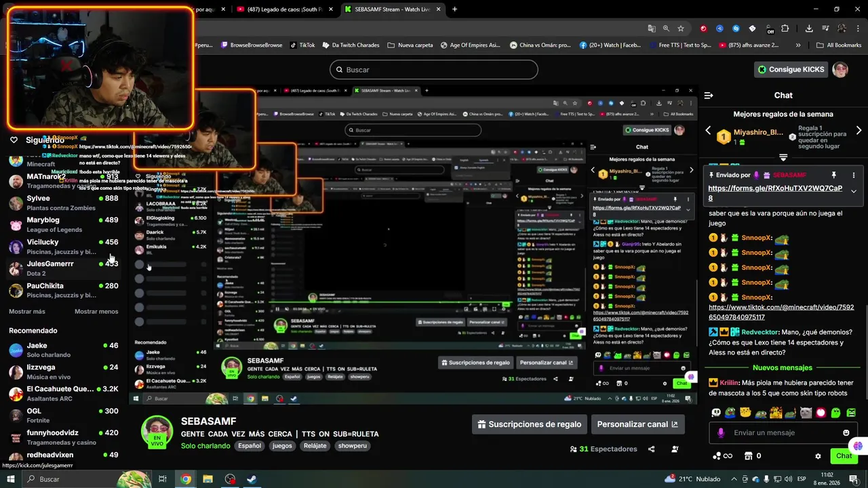The height and width of the screenshot is (488, 868).
Task: Open the TikTok minecraft video link
Action: pos(781,312)
